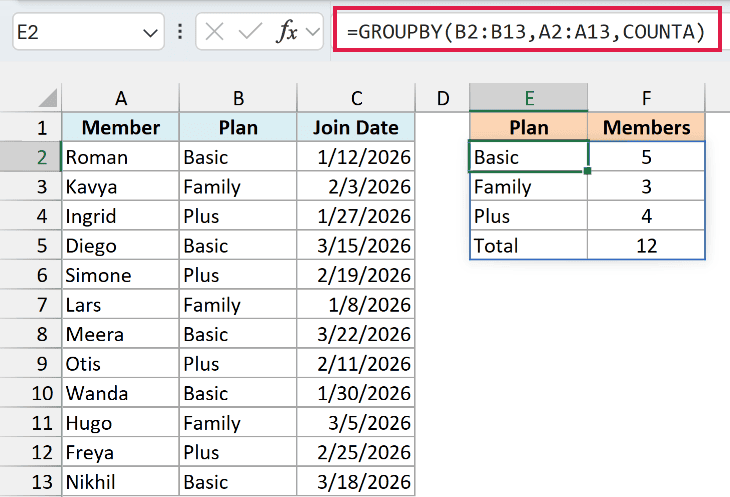Select the cell containing Ingrid
730x497 pixels.
(121, 216)
